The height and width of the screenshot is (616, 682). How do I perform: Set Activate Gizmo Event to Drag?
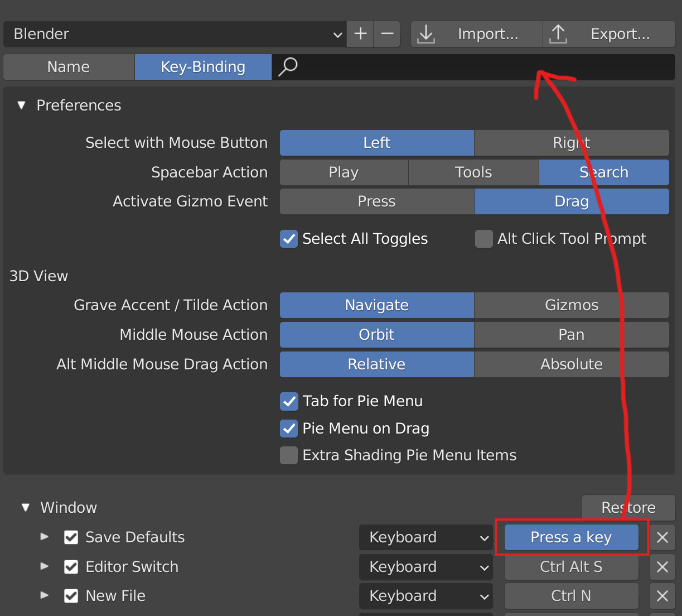572,201
